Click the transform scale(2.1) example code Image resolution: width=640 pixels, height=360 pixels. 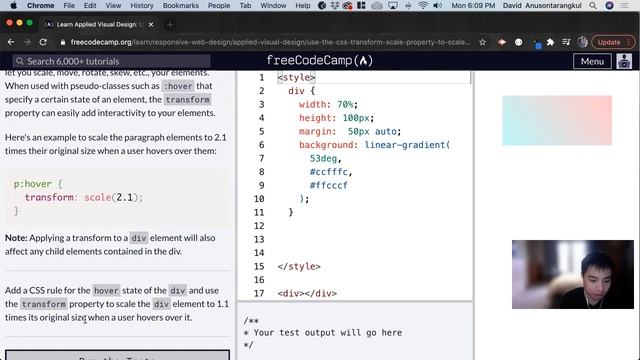[83, 198]
